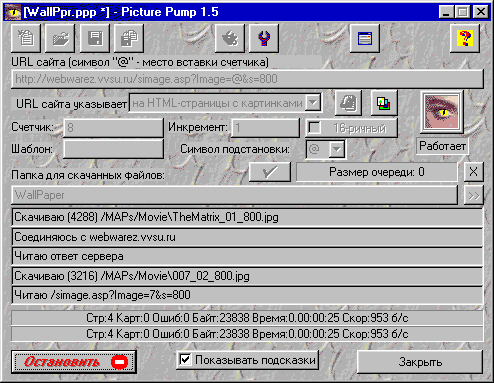Click the empty Шаблон field
494x383 pixels.
(113, 149)
